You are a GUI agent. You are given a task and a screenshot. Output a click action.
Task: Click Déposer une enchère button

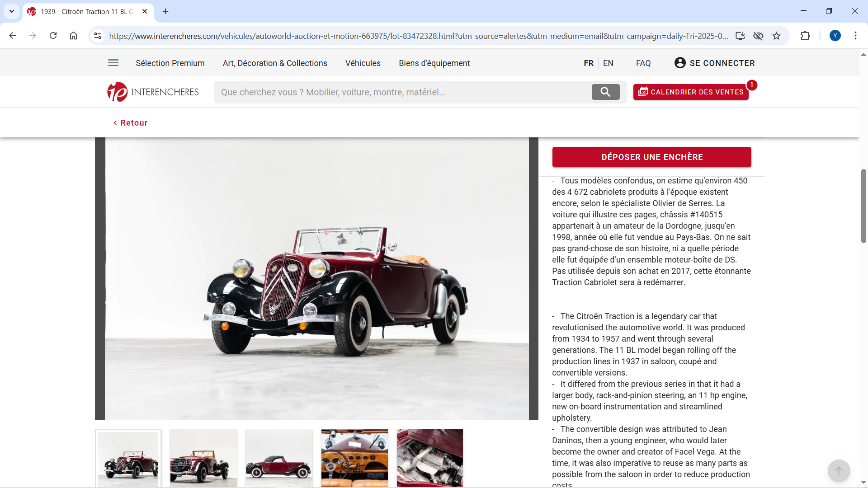(651, 157)
